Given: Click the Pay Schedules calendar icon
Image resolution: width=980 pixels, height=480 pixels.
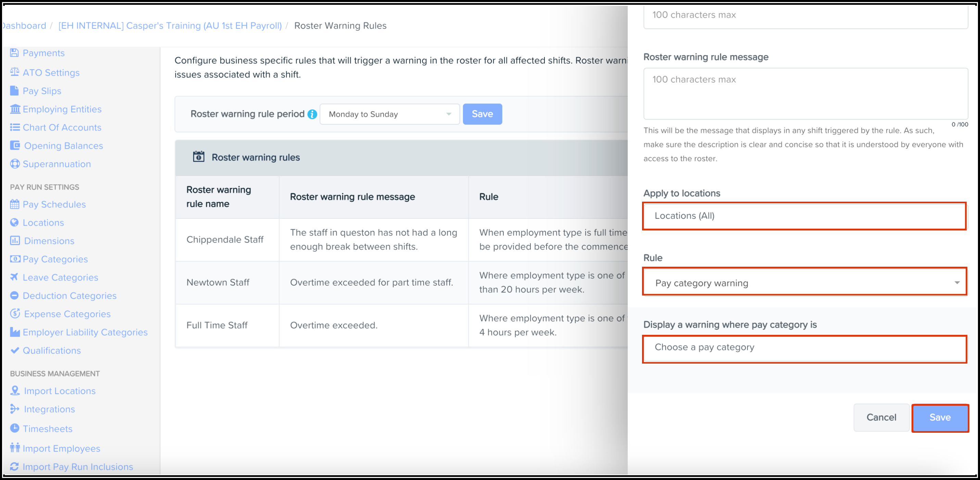Looking at the screenshot, I should [14, 204].
